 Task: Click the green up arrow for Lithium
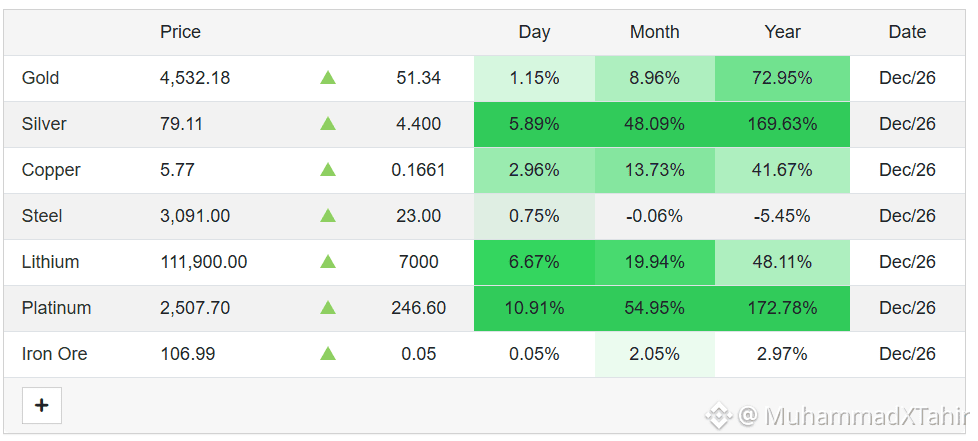328,262
